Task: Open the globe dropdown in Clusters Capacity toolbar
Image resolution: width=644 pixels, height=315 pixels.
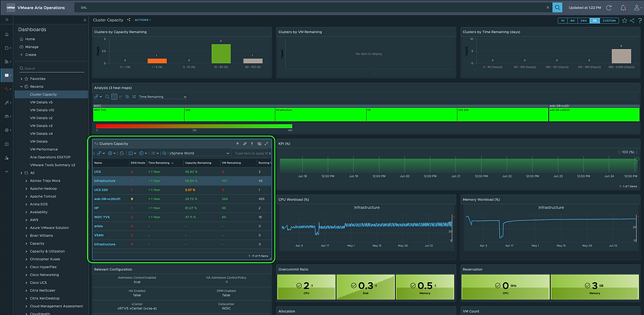Action: 111,153
